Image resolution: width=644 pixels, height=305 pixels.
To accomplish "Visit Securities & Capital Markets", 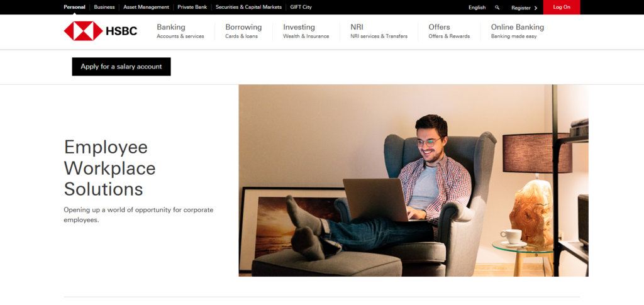I will (x=248, y=7).
